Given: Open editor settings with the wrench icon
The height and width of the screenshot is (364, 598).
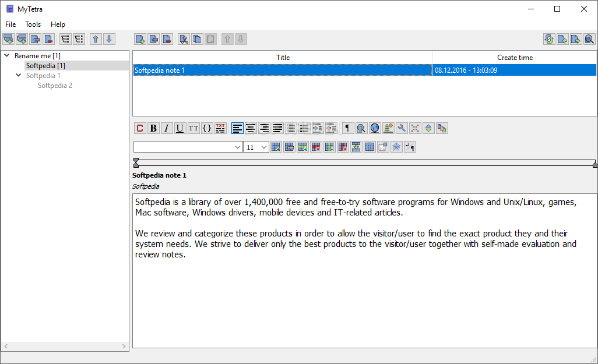Looking at the screenshot, I should (x=401, y=129).
